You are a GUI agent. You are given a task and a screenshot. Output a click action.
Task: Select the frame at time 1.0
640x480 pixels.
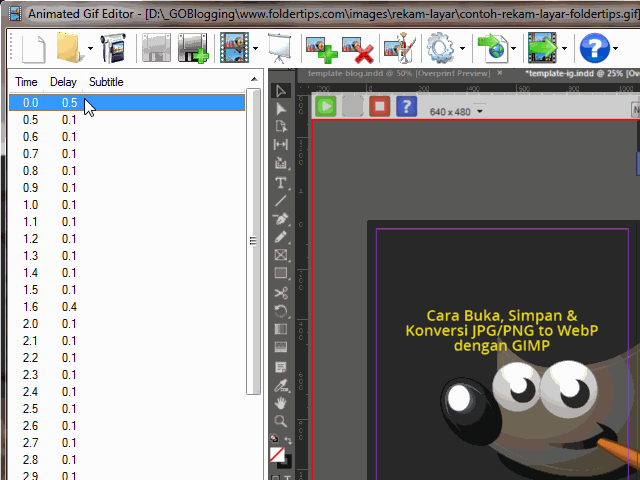[x=127, y=205]
